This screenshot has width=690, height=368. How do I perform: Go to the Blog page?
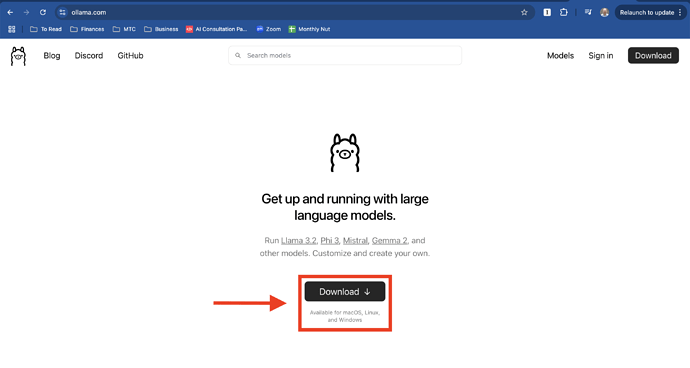tap(51, 55)
